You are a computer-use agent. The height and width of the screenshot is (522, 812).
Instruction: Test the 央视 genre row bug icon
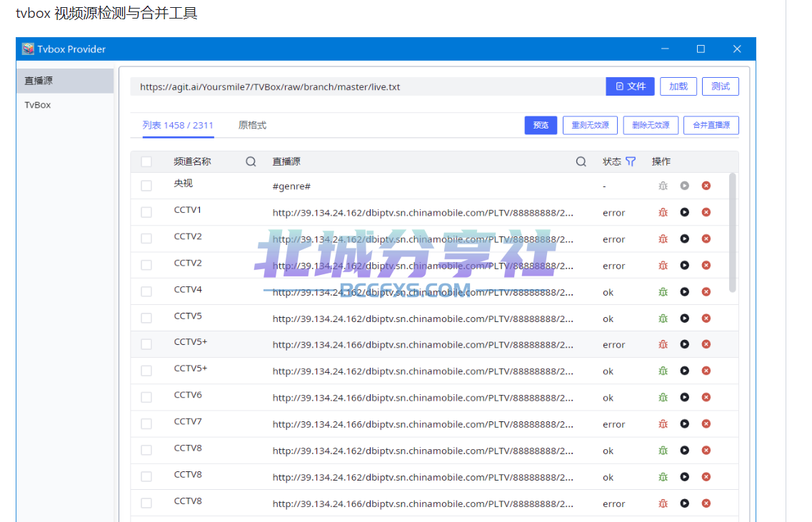tap(663, 186)
